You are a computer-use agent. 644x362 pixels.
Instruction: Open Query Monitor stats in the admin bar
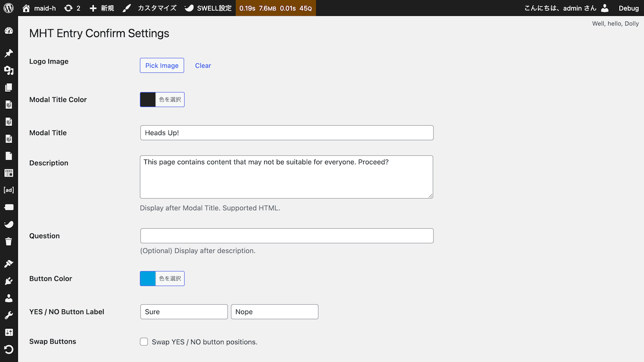pyautogui.click(x=276, y=8)
